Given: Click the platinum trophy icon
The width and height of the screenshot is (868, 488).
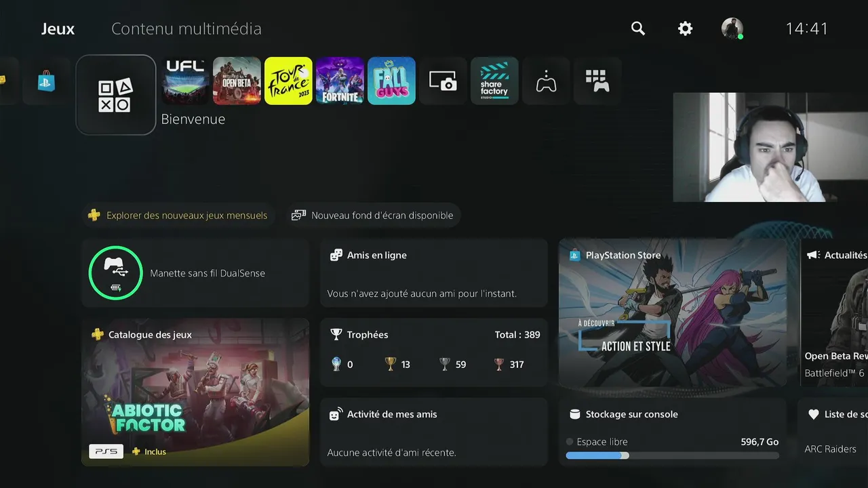Looking at the screenshot, I should click(336, 364).
